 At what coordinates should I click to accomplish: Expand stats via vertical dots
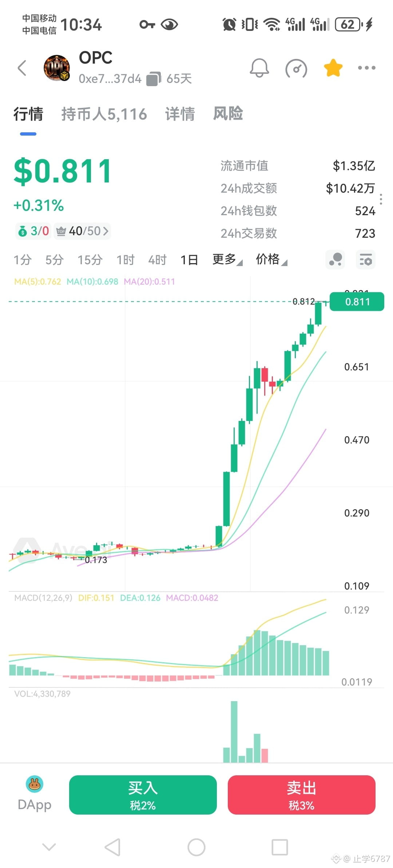[381, 199]
